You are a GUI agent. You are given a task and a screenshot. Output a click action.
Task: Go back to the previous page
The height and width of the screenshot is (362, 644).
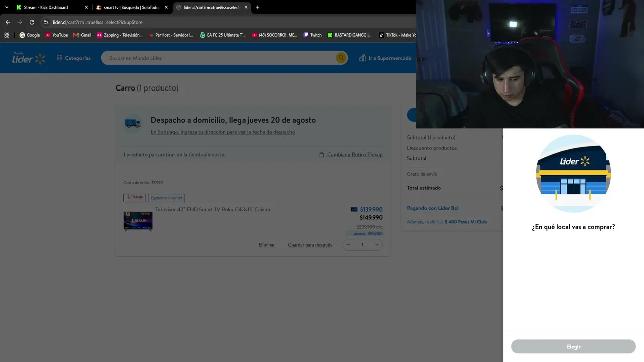(8, 22)
